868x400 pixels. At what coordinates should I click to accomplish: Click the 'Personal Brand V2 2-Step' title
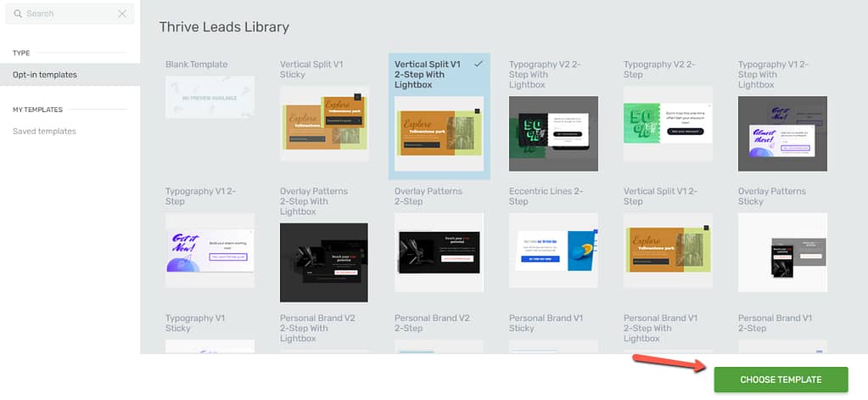(x=433, y=323)
